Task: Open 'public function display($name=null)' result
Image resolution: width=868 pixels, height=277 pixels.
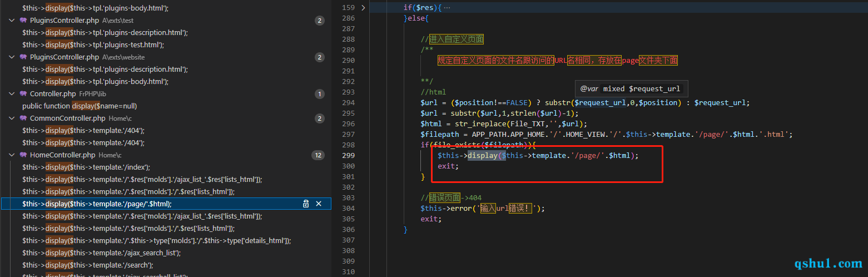Action: point(80,106)
